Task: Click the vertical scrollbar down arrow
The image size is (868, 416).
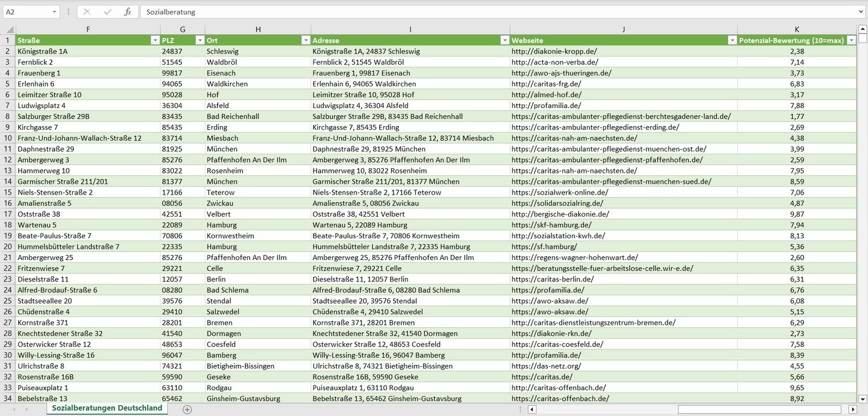Action: [863, 399]
